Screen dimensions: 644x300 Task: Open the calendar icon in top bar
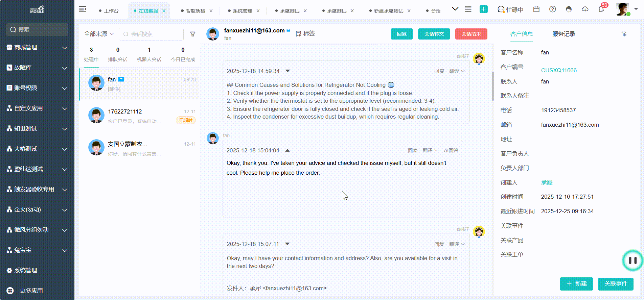coord(536,9)
